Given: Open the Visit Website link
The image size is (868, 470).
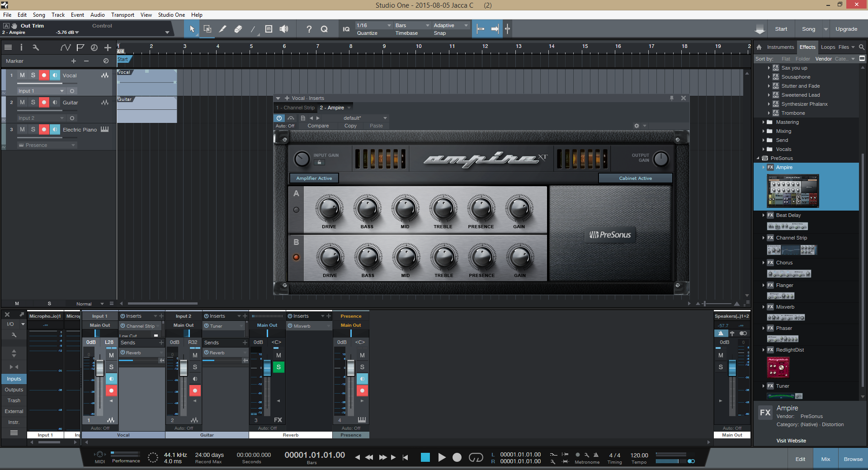Looking at the screenshot, I should point(791,441).
